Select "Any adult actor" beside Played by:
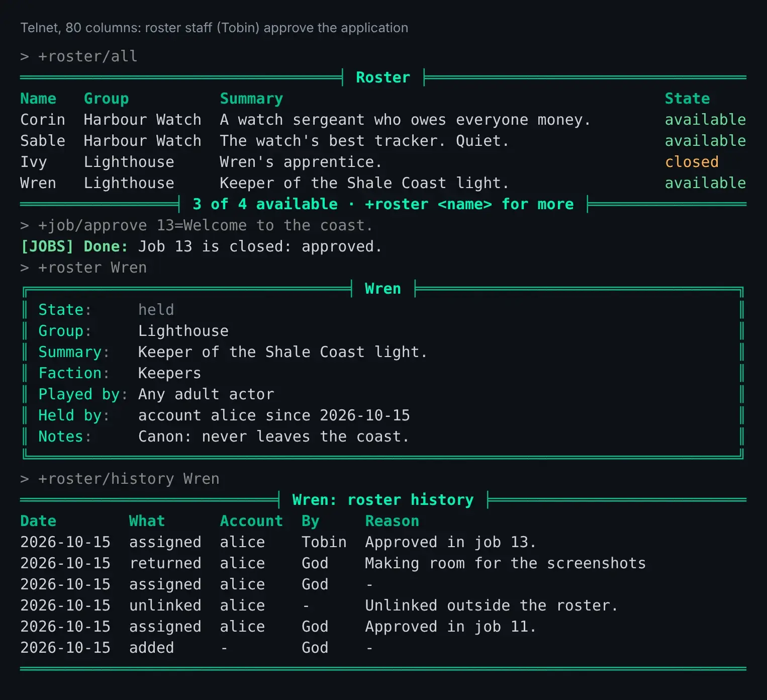The width and height of the screenshot is (767, 700). [206, 394]
